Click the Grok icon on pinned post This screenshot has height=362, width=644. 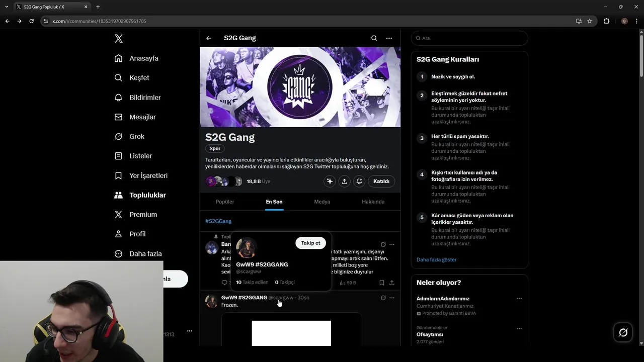(x=383, y=244)
